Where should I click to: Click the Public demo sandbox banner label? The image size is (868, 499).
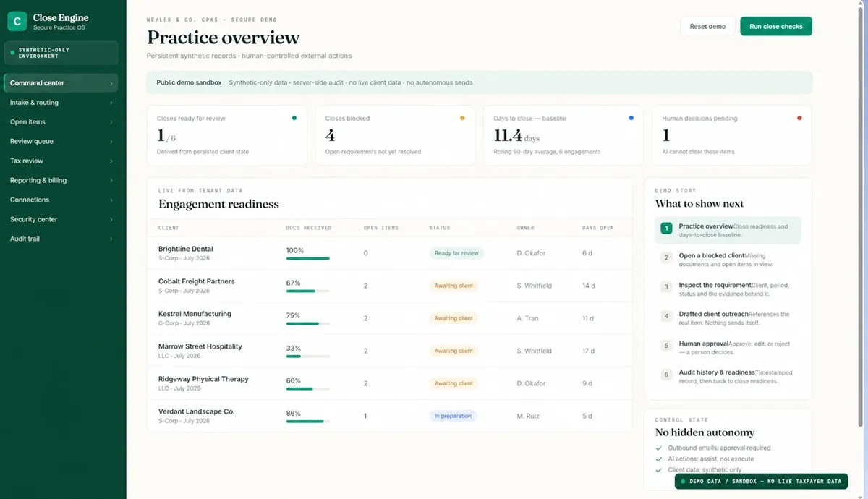click(x=189, y=82)
